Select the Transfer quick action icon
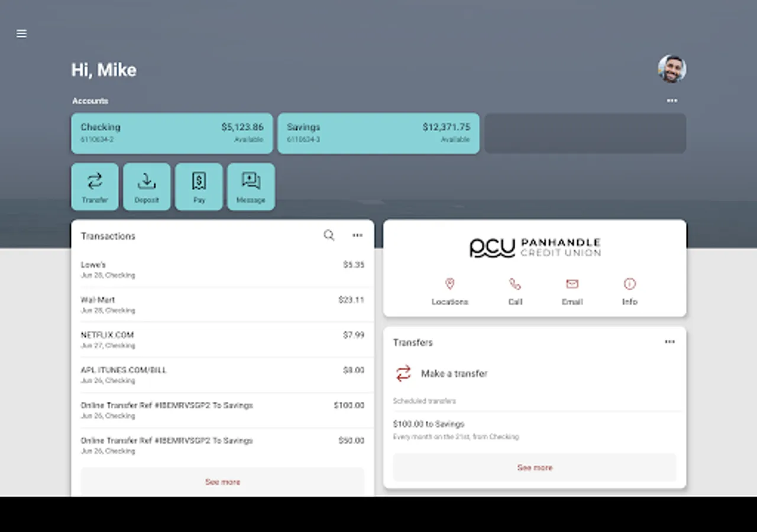The height and width of the screenshot is (532, 757). 95,182
